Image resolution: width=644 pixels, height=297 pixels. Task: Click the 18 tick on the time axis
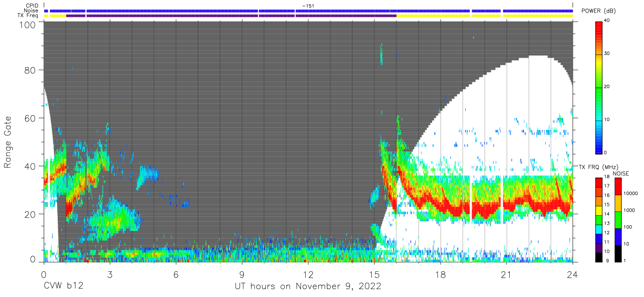point(441,274)
